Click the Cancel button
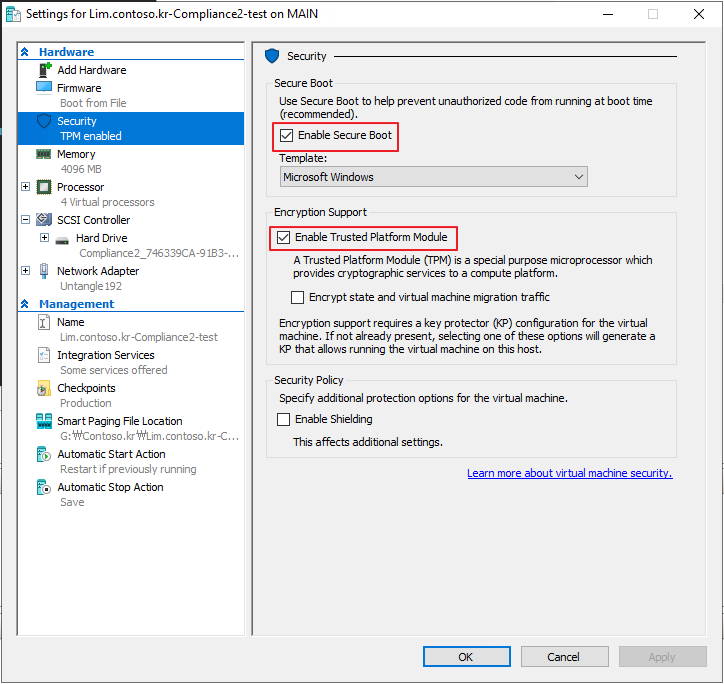Viewport: 724px width, 684px height. coord(564,657)
